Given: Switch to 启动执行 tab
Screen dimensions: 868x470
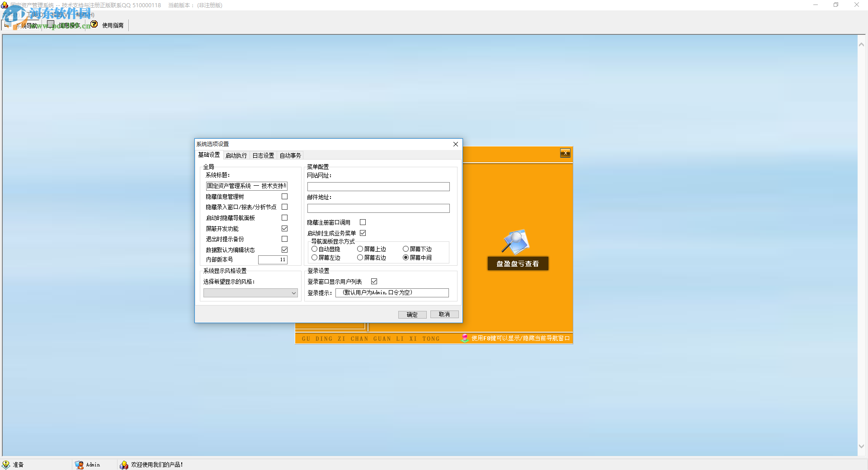Looking at the screenshot, I should click(236, 155).
